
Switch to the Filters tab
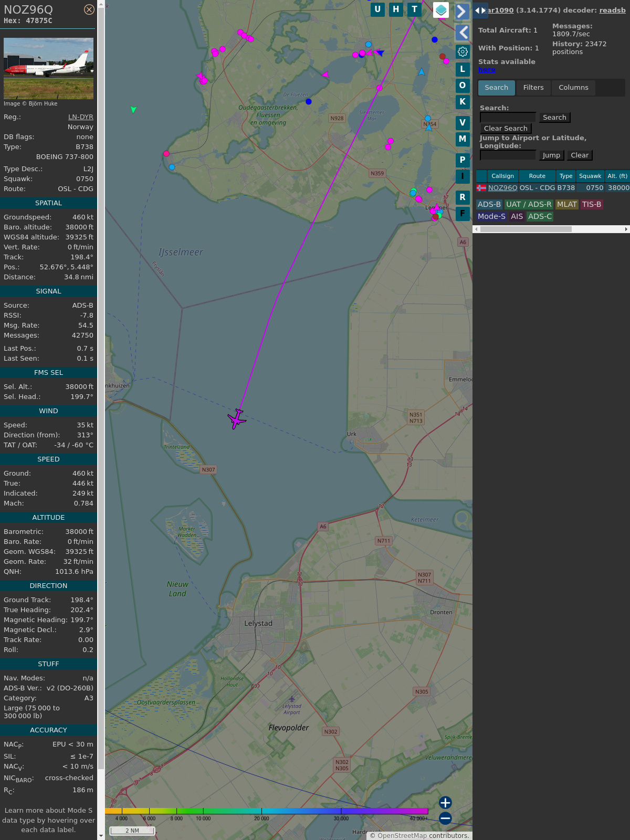click(x=533, y=88)
